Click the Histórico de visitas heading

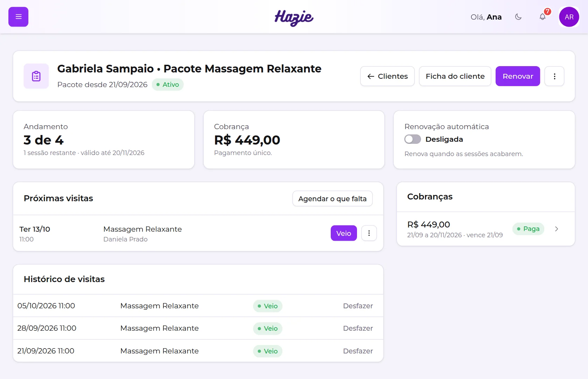click(x=64, y=279)
